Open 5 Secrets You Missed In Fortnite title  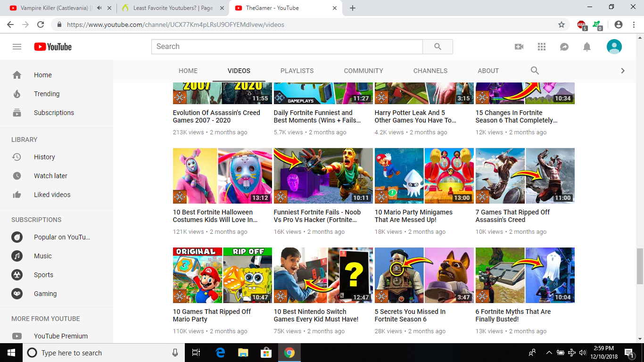tap(410, 315)
